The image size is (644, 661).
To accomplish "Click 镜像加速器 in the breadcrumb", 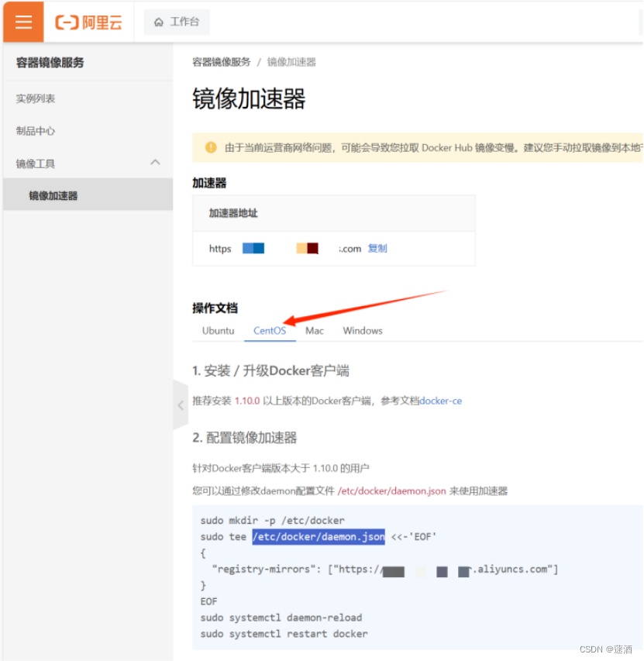I will click(292, 61).
